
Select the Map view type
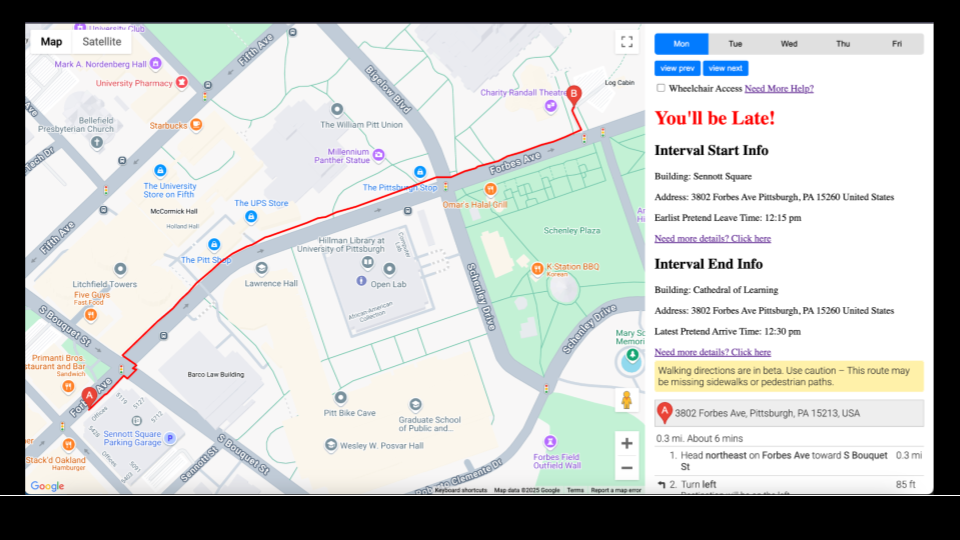pos(51,42)
